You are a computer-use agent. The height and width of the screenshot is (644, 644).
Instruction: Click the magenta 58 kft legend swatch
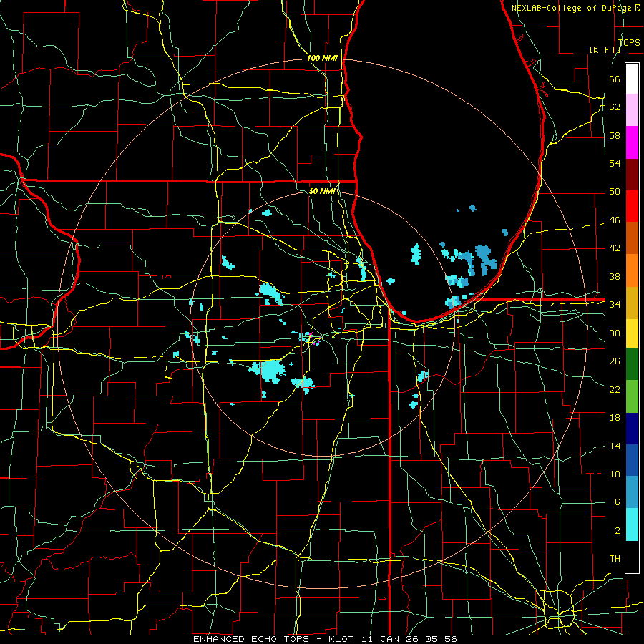(632, 142)
